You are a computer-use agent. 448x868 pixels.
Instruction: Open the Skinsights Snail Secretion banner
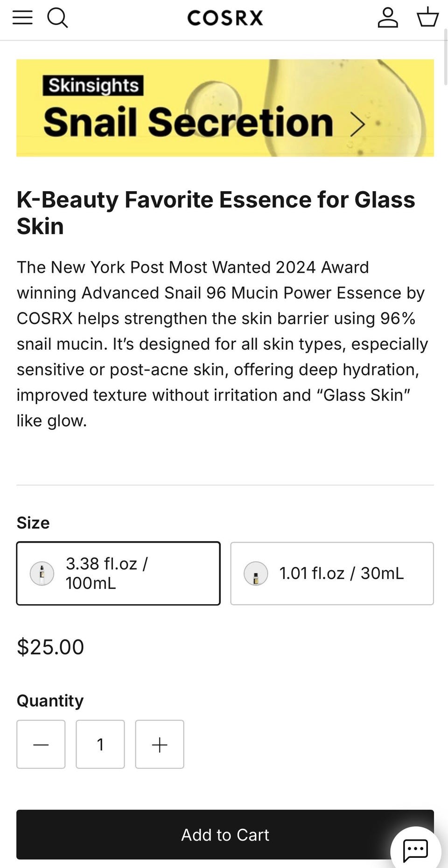(x=225, y=108)
